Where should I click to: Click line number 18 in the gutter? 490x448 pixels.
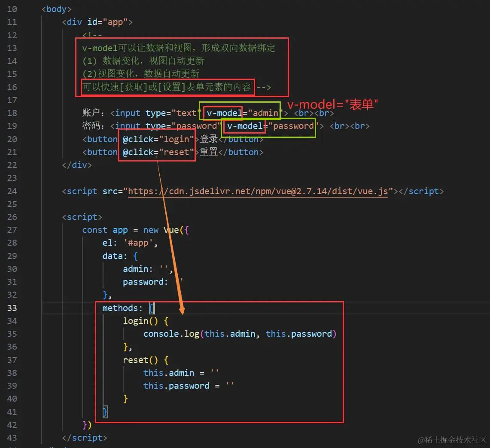12,113
